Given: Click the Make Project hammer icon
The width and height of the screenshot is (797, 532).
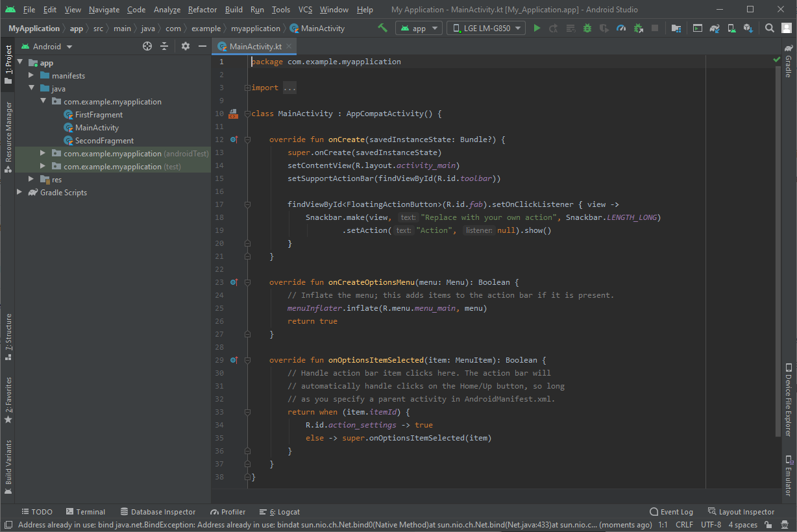Looking at the screenshot, I should point(383,29).
